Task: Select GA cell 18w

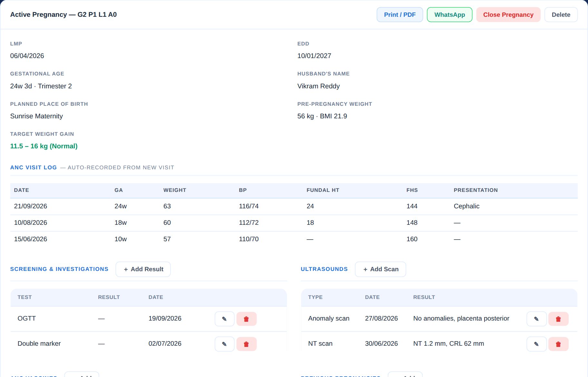Action: [121, 223]
